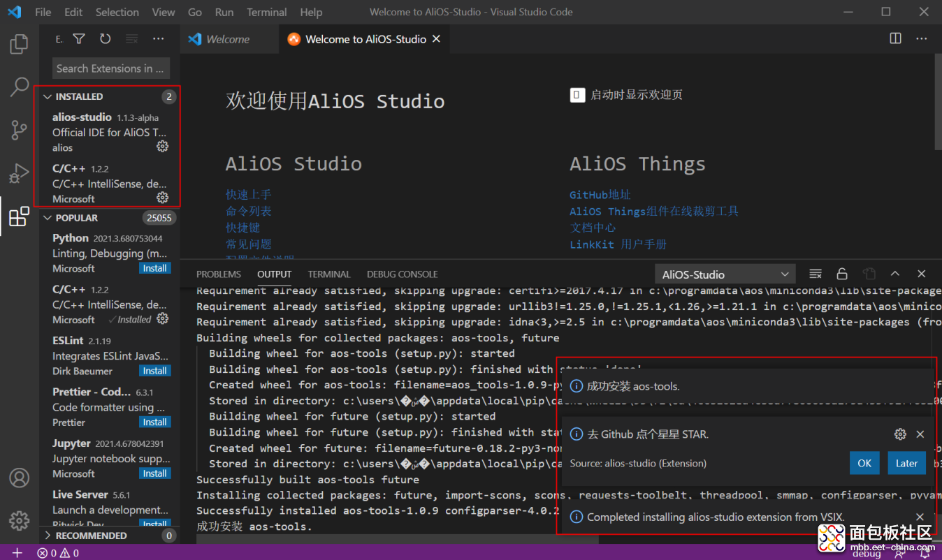Viewport: 942px width, 560px height.
Task: Close the bottom panel
Action: (922, 274)
